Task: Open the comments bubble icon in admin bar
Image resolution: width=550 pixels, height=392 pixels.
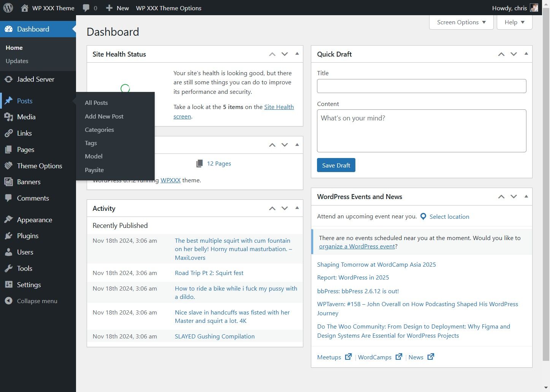Action: [86, 8]
